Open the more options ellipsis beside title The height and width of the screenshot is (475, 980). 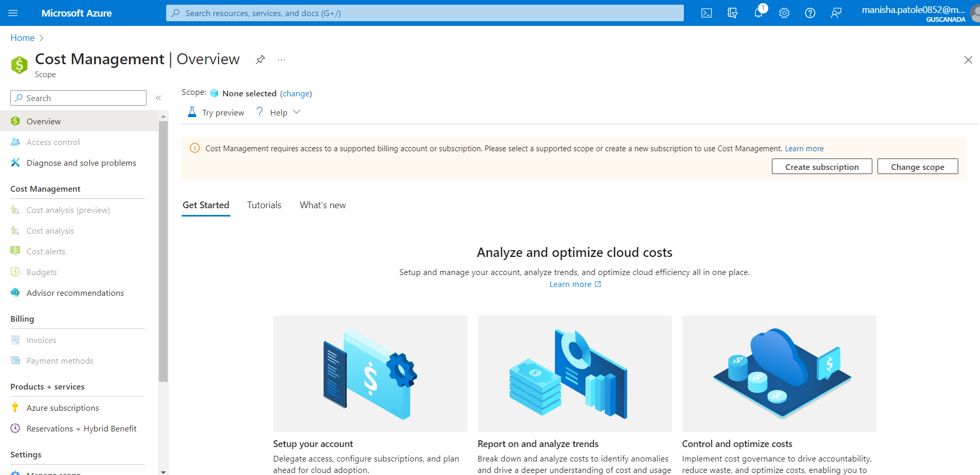[281, 60]
